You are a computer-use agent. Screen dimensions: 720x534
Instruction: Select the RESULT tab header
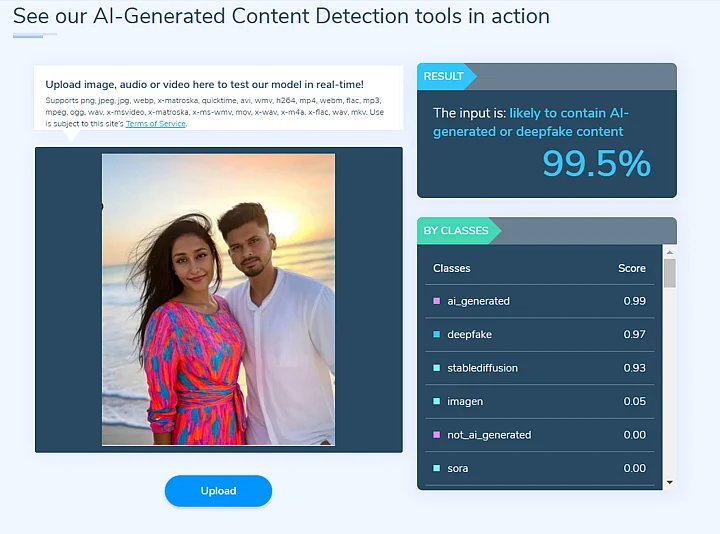click(444, 77)
